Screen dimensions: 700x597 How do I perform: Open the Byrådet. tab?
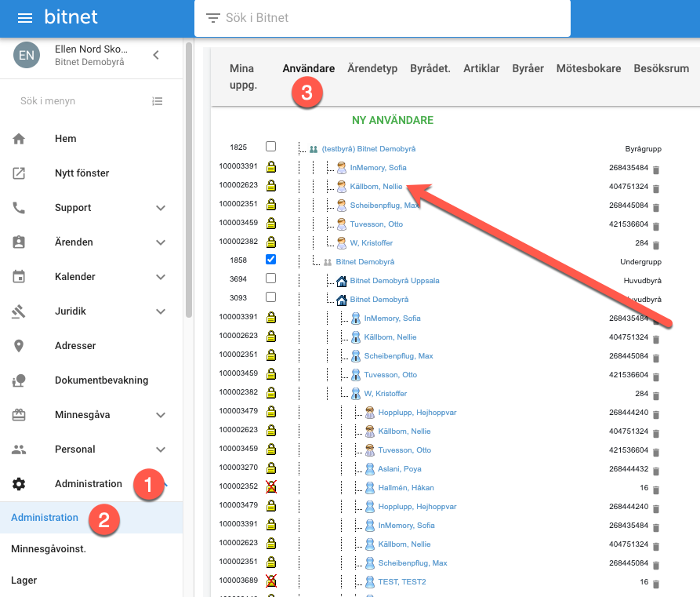pos(430,68)
